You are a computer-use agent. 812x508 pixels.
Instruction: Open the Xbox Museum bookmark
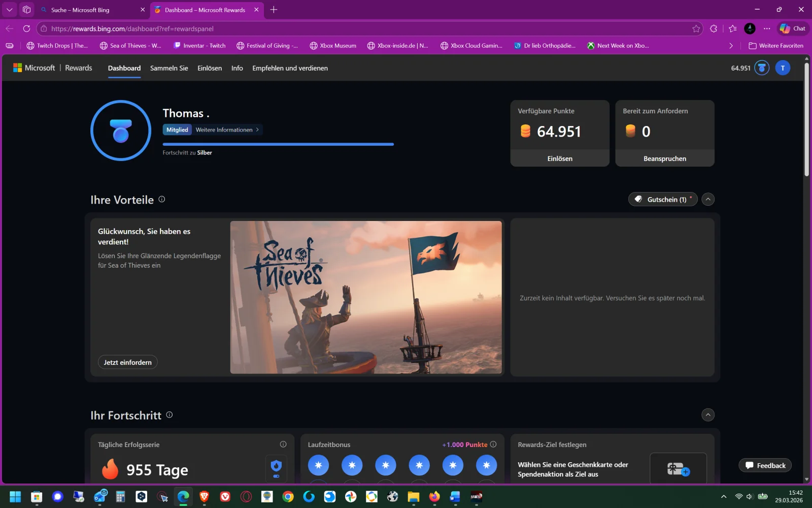[333, 46]
